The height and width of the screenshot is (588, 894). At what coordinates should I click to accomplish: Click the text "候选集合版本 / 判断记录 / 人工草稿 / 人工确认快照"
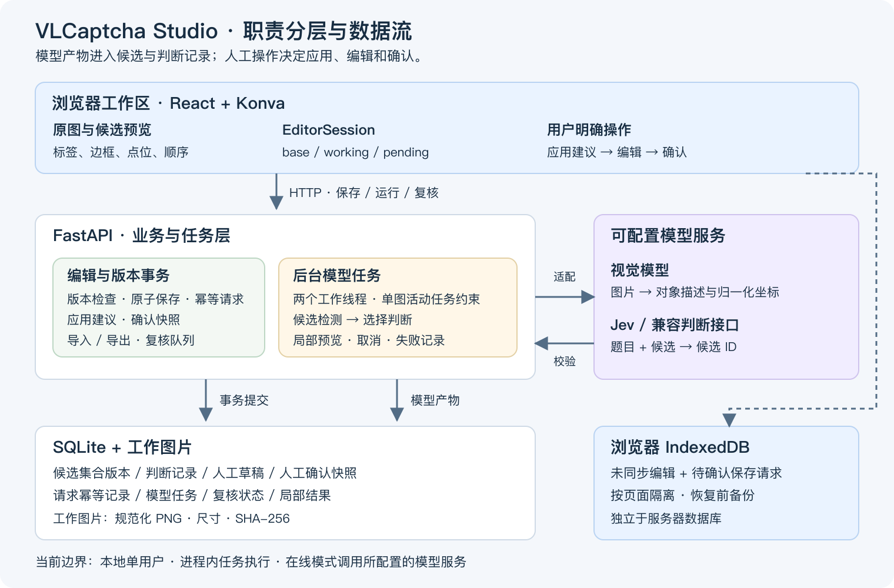(x=205, y=473)
